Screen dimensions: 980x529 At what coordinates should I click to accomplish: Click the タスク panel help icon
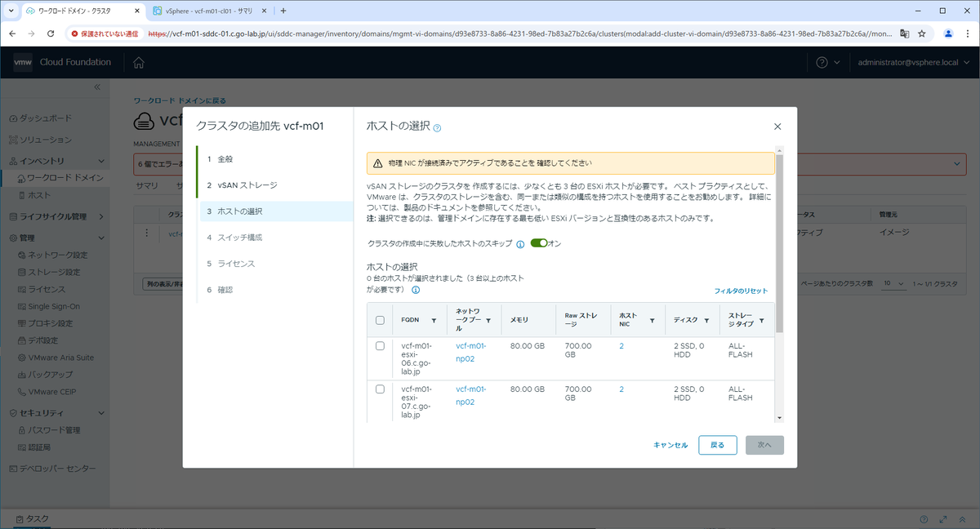[924, 519]
